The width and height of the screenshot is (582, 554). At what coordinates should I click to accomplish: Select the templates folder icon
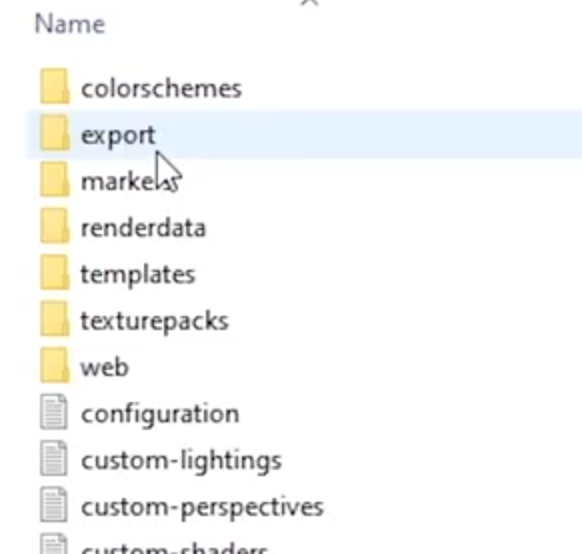[55, 272]
